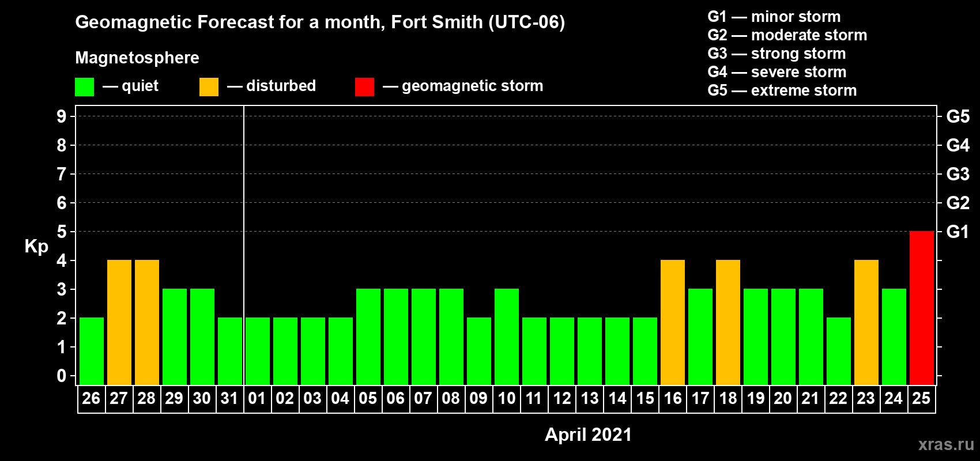
Task: Click the orange bar above date 27
Action: (x=119, y=322)
